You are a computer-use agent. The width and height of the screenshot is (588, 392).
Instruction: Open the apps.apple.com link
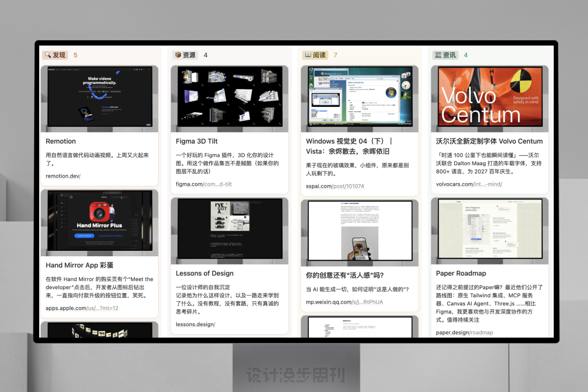tap(82, 308)
